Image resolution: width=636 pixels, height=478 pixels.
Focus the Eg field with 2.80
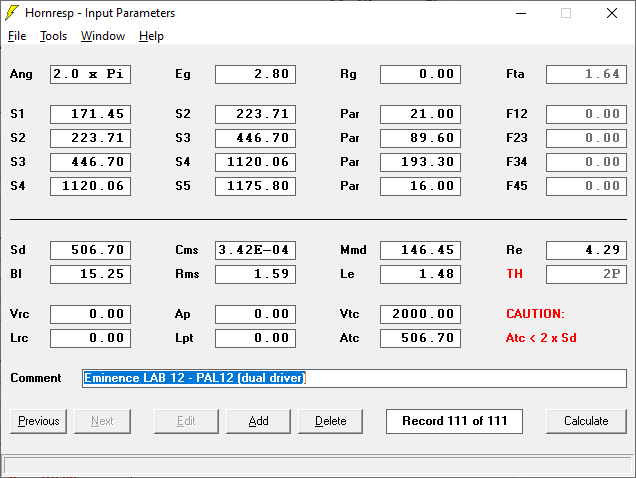[x=256, y=74]
